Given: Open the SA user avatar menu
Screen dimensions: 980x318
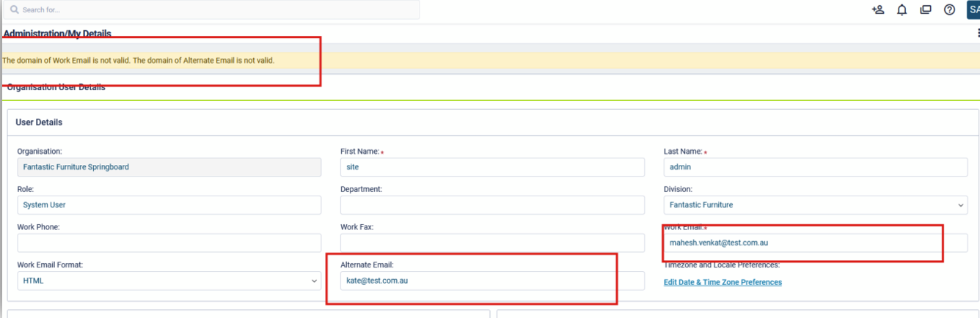Looking at the screenshot, I should pos(973,10).
